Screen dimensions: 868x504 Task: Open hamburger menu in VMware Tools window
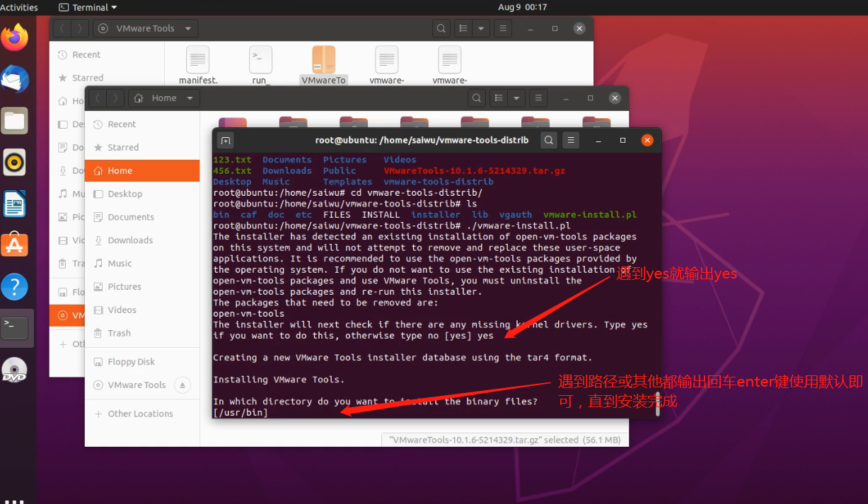coord(502,28)
